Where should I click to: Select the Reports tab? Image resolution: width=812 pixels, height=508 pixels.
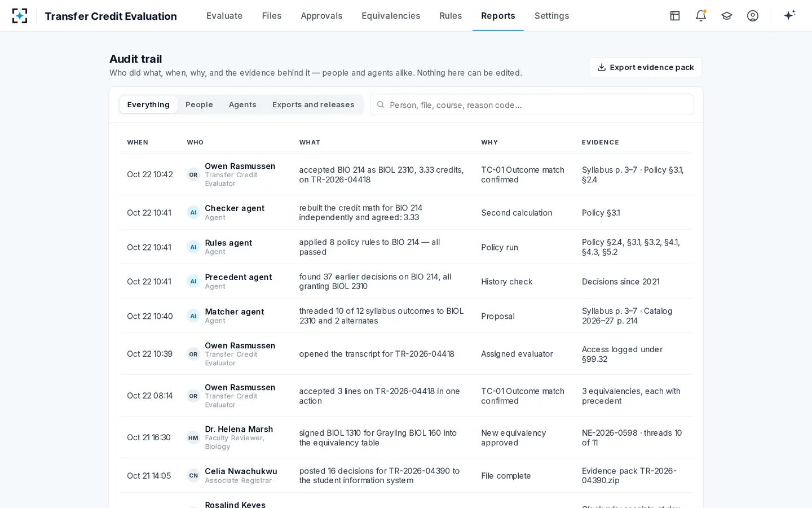pyautogui.click(x=498, y=16)
